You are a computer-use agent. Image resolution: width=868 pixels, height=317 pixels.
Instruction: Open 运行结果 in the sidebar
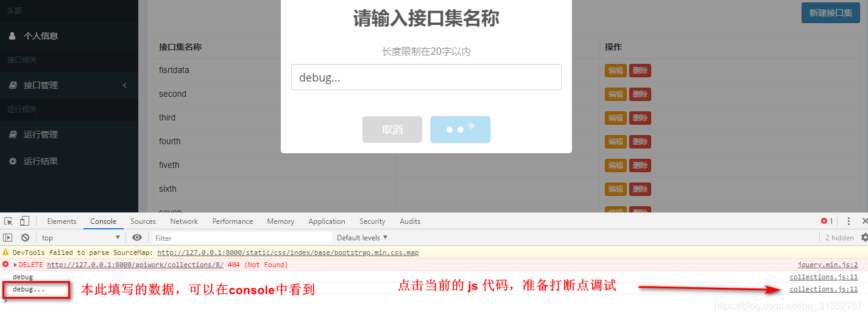pos(40,161)
